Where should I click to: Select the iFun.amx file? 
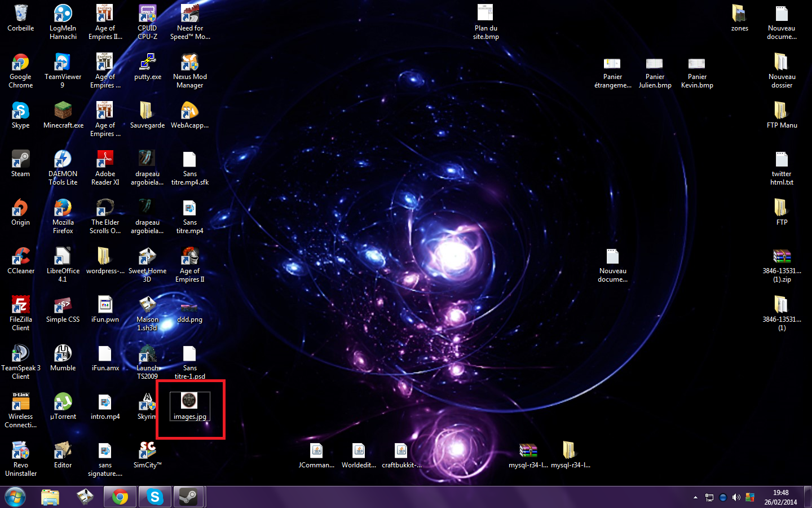click(105, 358)
